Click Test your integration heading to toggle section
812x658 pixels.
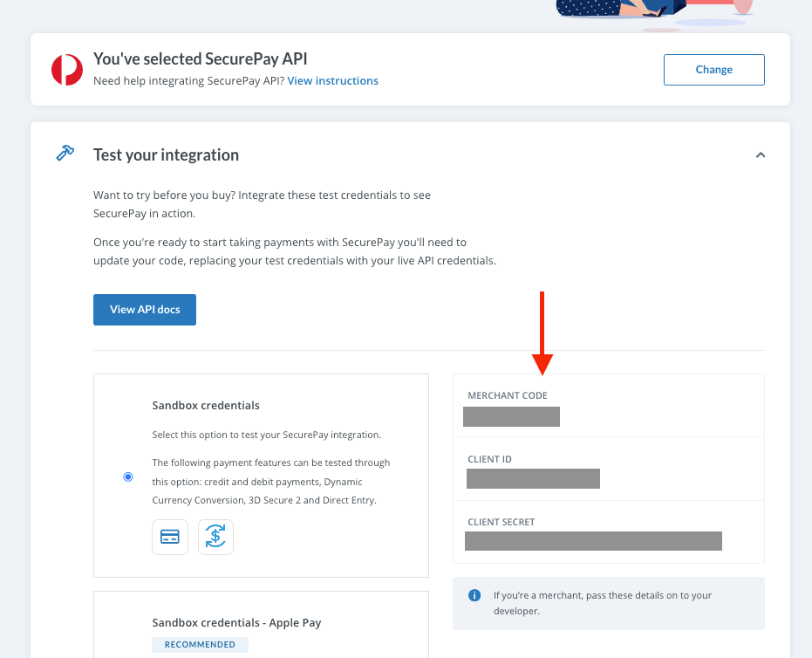pyautogui.click(x=166, y=154)
